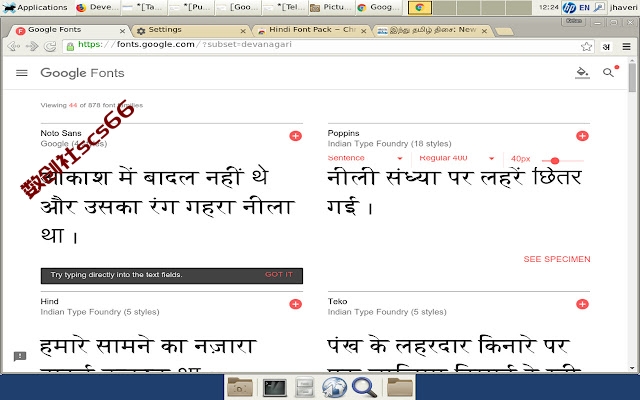This screenshot has width=640, height=400.
Task: Close the Hindi Font Pack tab
Action: pyautogui.click(x=363, y=31)
